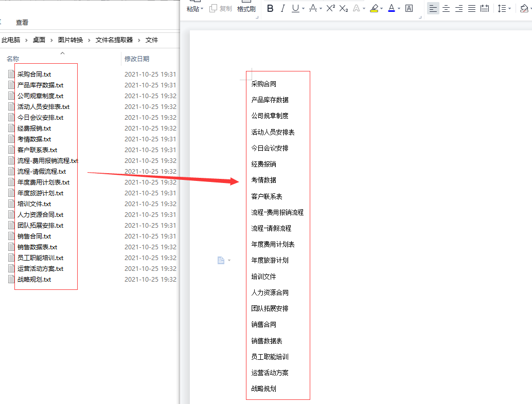Toggle Italic formatting
This screenshot has height=404, width=532.
[283, 8]
